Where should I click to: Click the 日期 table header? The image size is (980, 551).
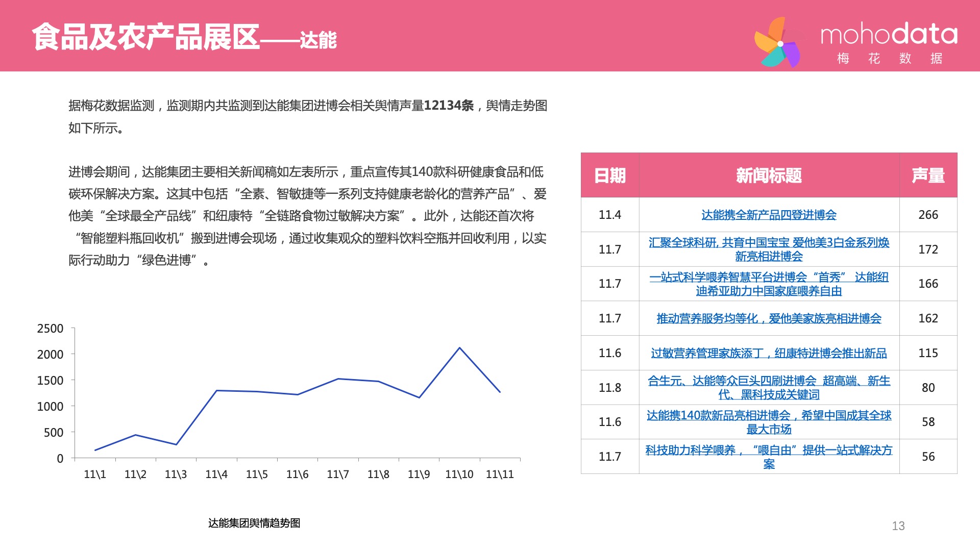610,175
